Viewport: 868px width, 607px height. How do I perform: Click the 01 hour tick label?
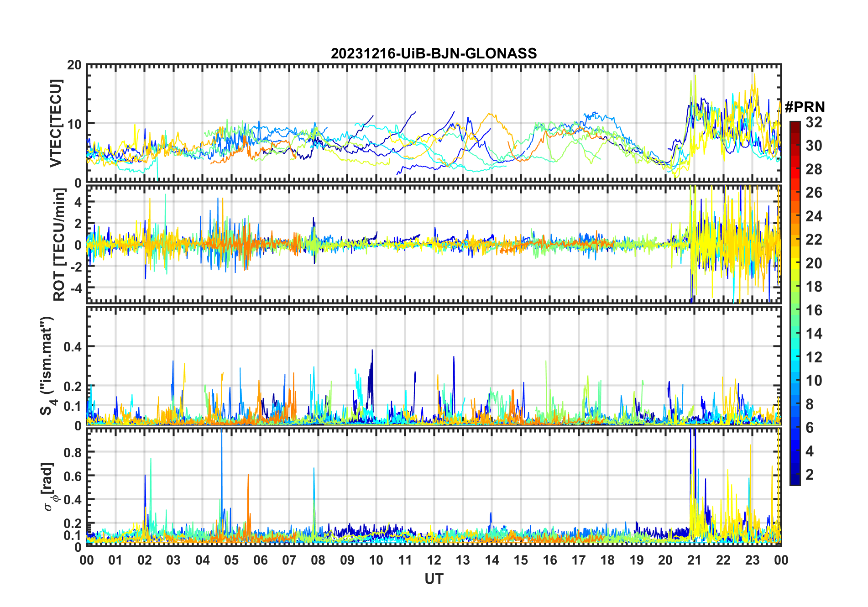click(115, 560)
